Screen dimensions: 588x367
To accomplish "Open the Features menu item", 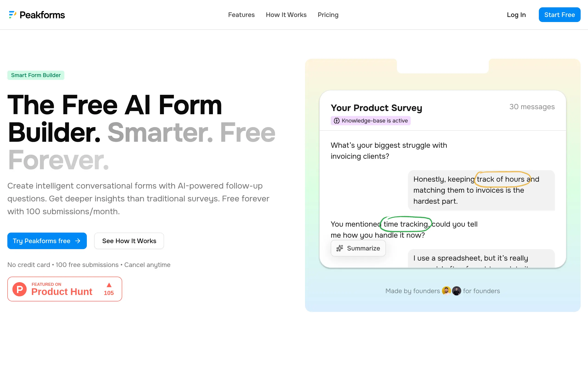I will click(x=241, y=15).
